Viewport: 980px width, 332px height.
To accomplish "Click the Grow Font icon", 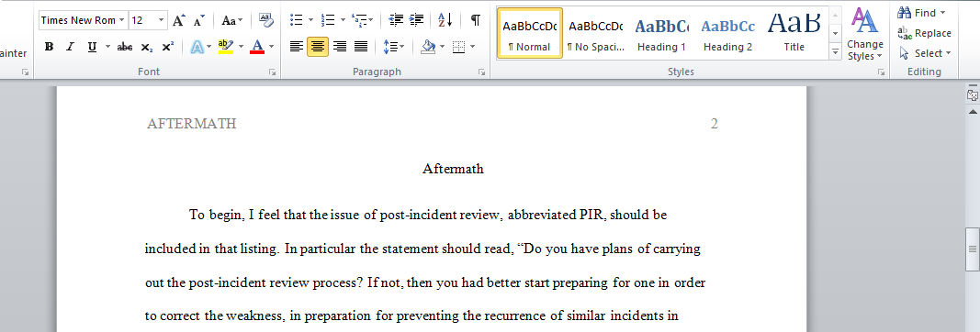I will [x=179, y=20].
